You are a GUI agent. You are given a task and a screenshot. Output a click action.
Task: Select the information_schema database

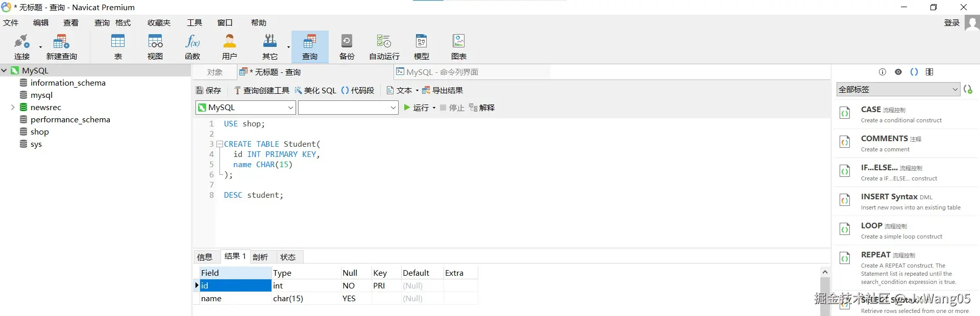tap(68, 83)
